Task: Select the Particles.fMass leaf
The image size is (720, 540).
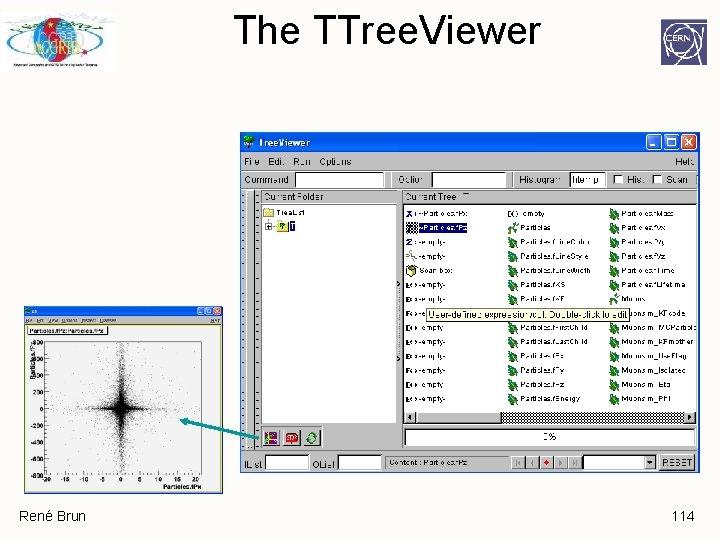Action: point(641,214)
